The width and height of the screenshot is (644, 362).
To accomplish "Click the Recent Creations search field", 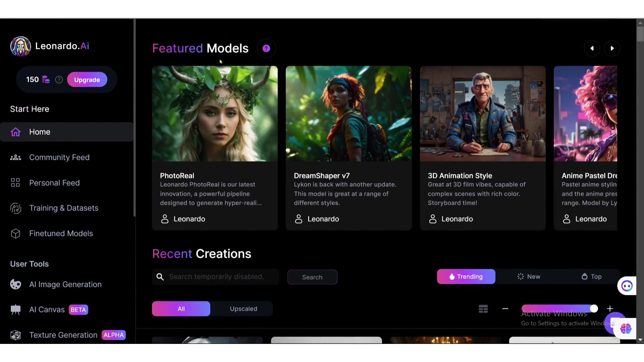I will tap(216, 277).
